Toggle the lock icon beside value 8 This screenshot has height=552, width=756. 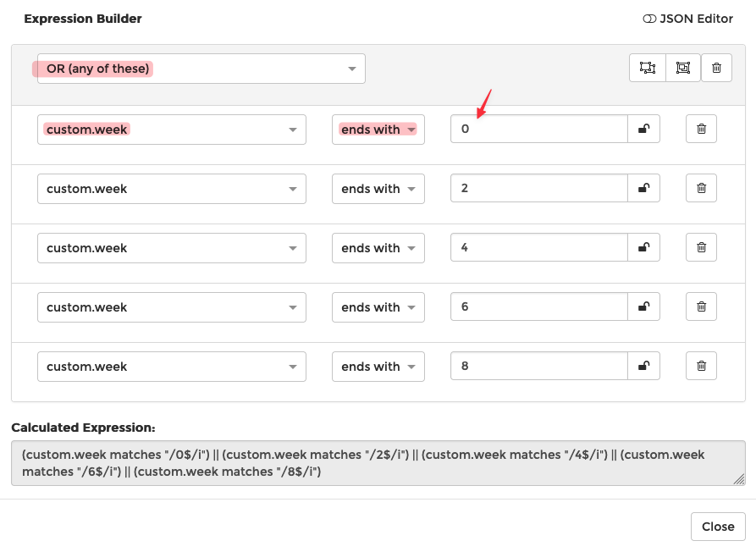pyautogui.click(x=643, y=366)
